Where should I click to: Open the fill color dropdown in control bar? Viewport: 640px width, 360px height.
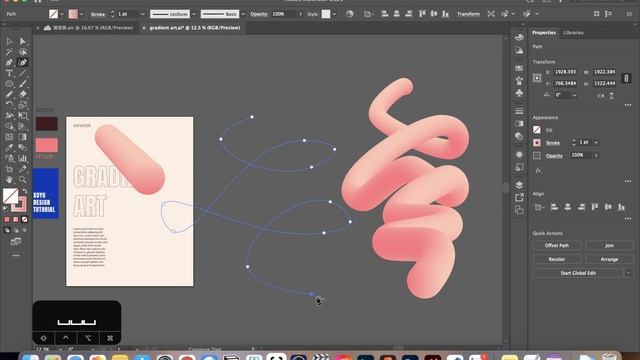pyautogui.click(x=62, y=14)
